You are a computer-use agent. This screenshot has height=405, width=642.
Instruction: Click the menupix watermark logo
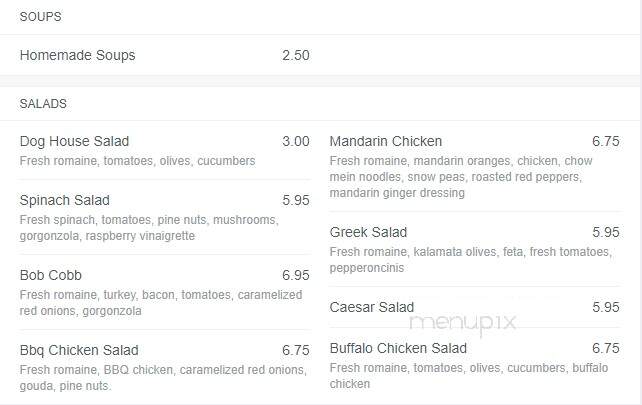pyautogui.click(x=463, y=323)
